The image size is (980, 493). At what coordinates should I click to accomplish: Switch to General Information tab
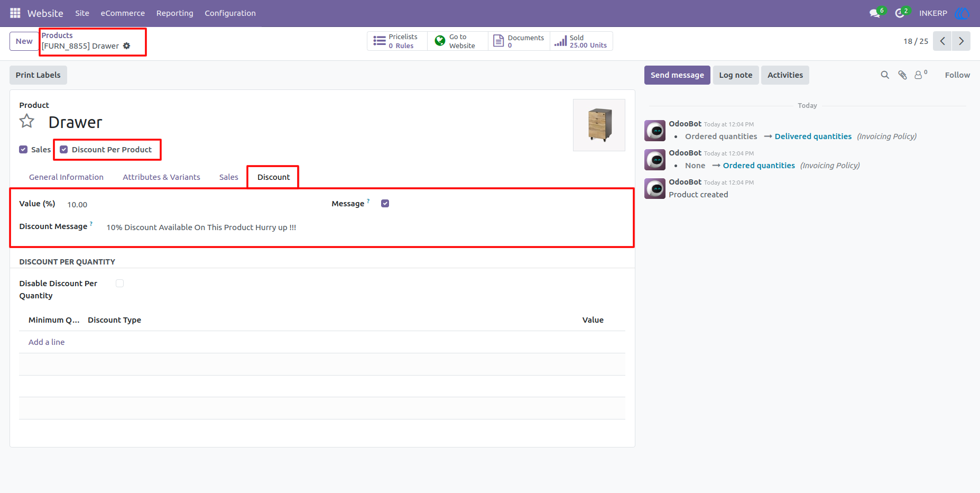[x=66, y=177]
